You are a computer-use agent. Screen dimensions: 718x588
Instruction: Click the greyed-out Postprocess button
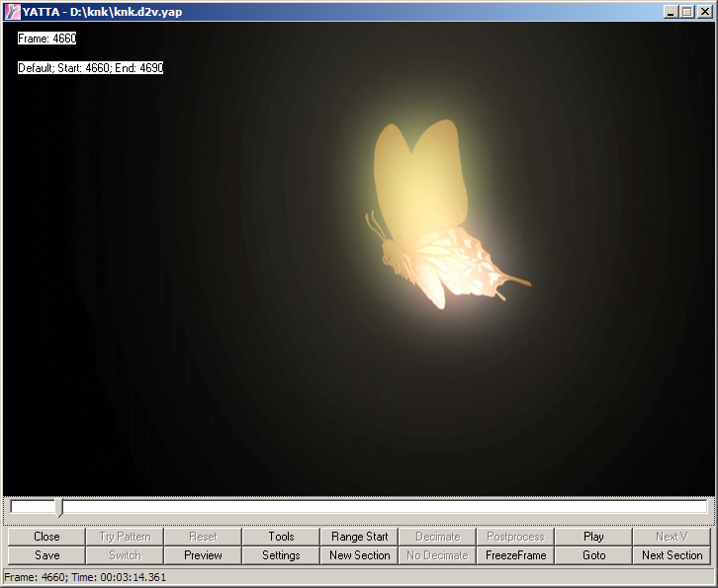[515, 537]
